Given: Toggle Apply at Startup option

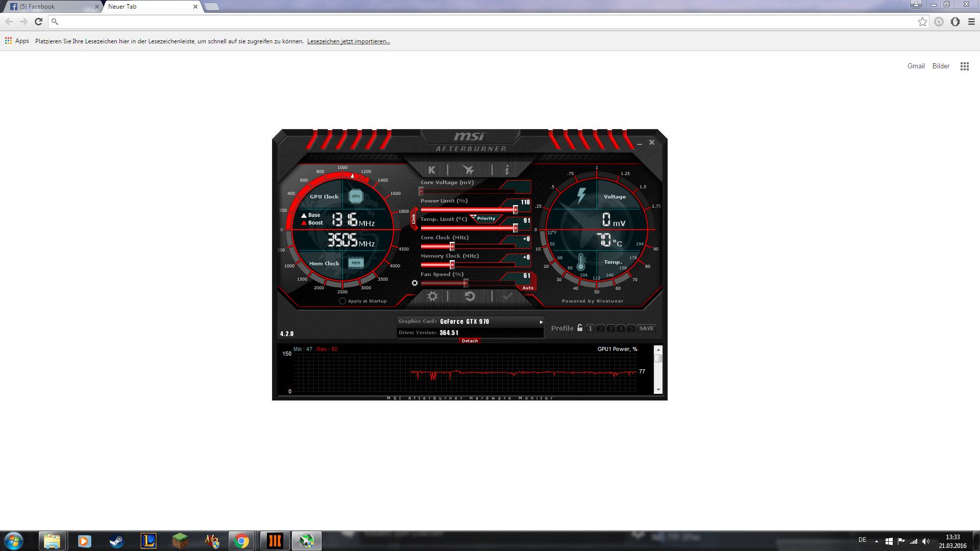Looking at the screenshot, I should click(x=342, y=301).
